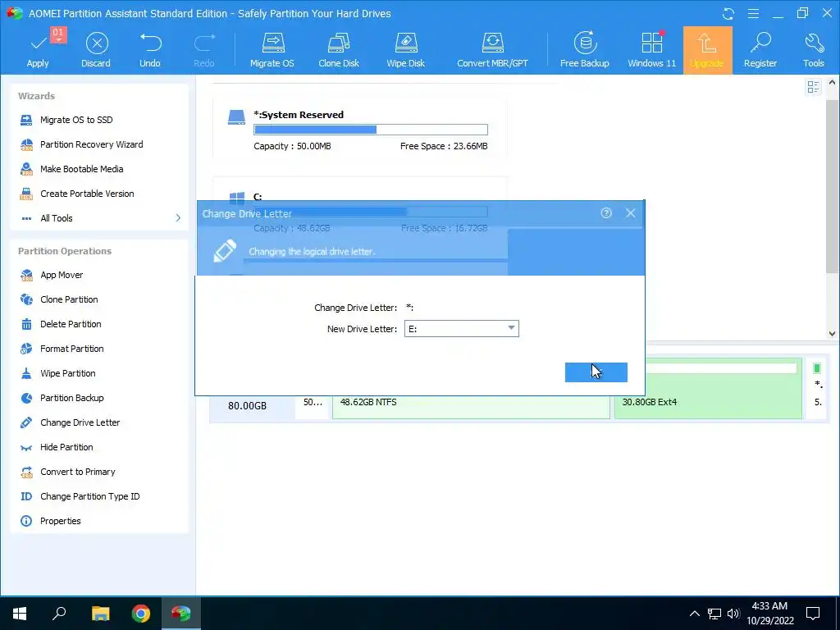Open File Explorer from taskbar
This screenshot has width=840, height=630.
click(100, 614)
